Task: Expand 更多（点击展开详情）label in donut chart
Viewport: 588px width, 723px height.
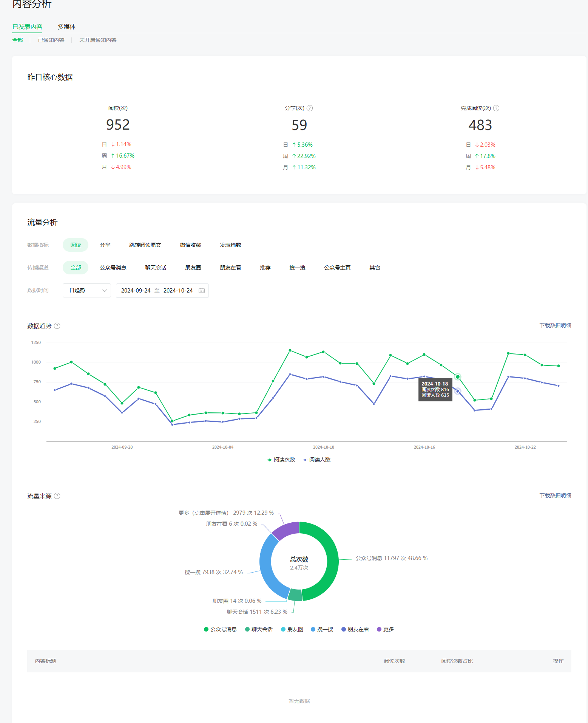Action: click(x=226, y=513)
